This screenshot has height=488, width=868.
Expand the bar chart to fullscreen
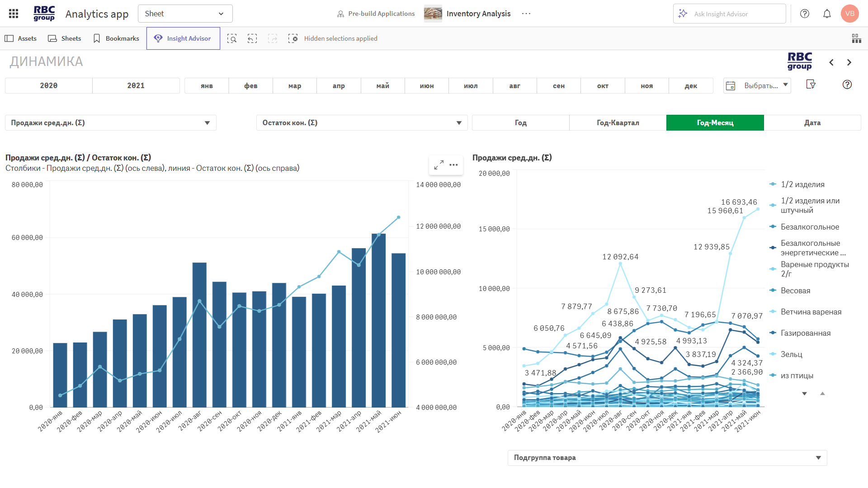438,165
